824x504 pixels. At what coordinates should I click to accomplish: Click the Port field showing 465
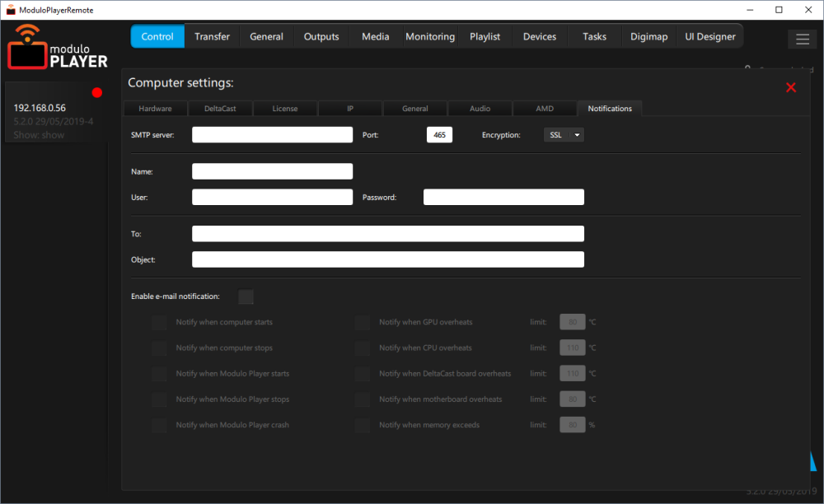pos(439,134)
